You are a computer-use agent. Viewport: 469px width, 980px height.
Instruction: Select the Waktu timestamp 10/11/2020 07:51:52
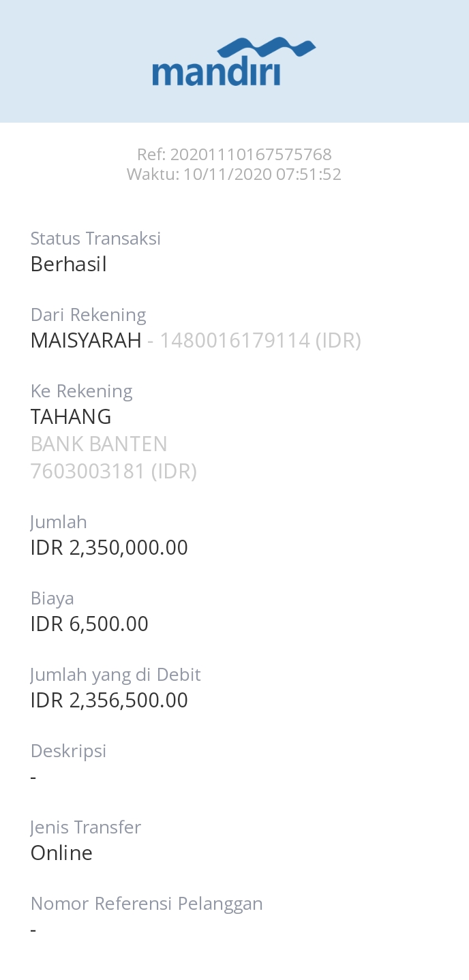pos(262,174)
